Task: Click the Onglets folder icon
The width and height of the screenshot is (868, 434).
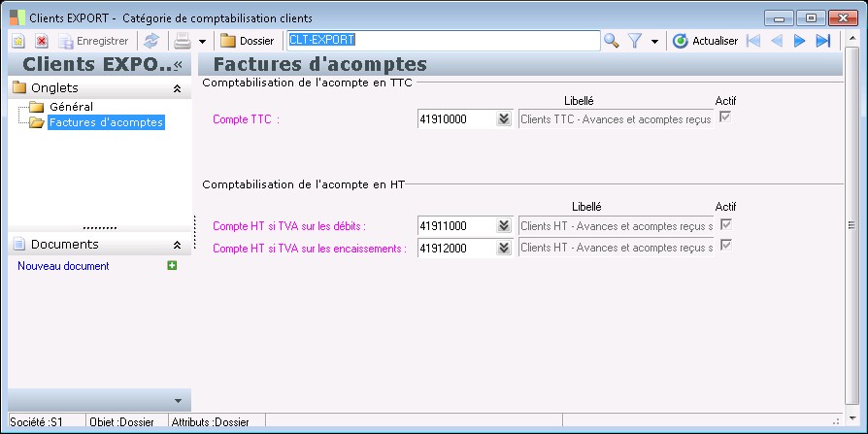Action: click(19, 87)
